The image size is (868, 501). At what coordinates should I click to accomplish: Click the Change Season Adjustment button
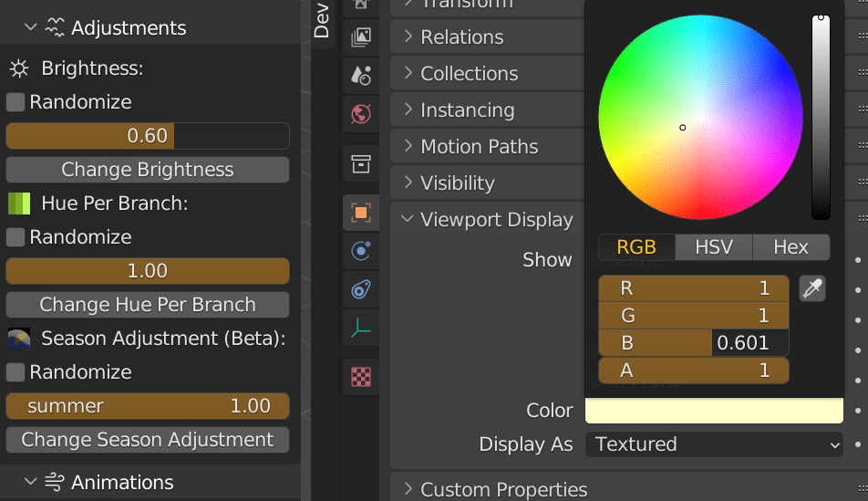click(148, 440)
